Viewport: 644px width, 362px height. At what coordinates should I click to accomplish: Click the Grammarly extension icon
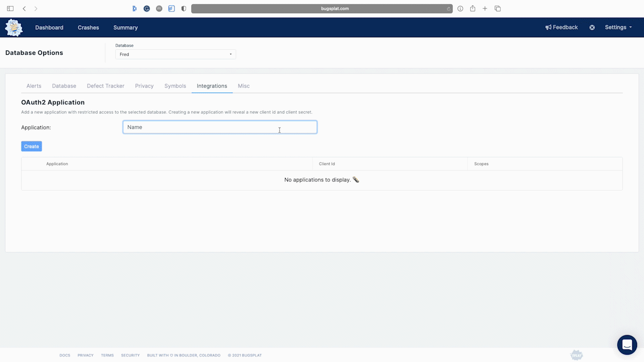(147, 9)
